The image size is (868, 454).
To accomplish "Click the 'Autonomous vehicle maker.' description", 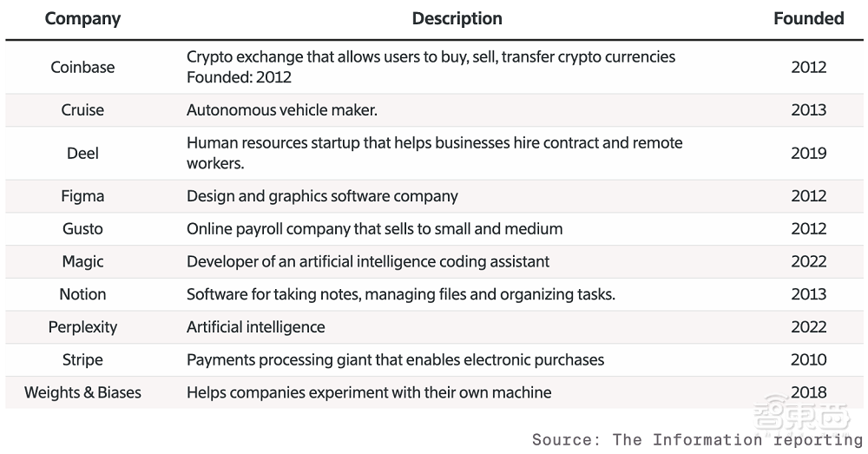I will (x=282, y=110).
